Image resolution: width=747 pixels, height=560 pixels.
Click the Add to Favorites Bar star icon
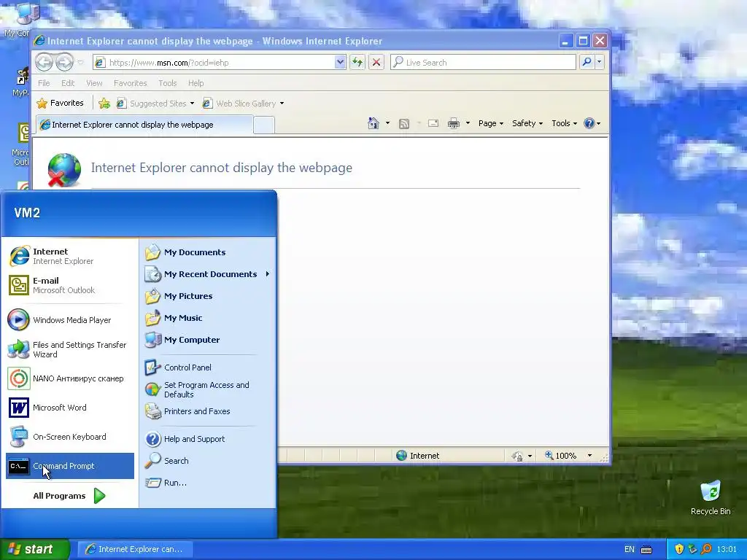tap(104, 104)
